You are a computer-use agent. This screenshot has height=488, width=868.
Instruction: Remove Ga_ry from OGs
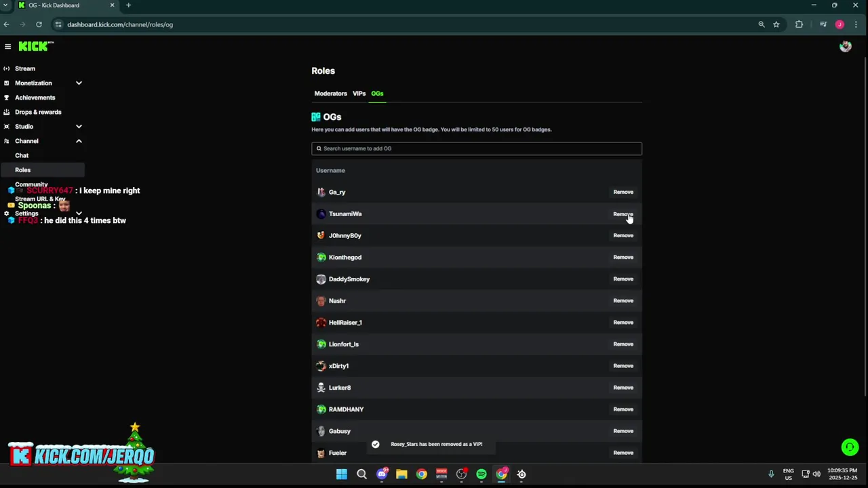pos(623,192)
